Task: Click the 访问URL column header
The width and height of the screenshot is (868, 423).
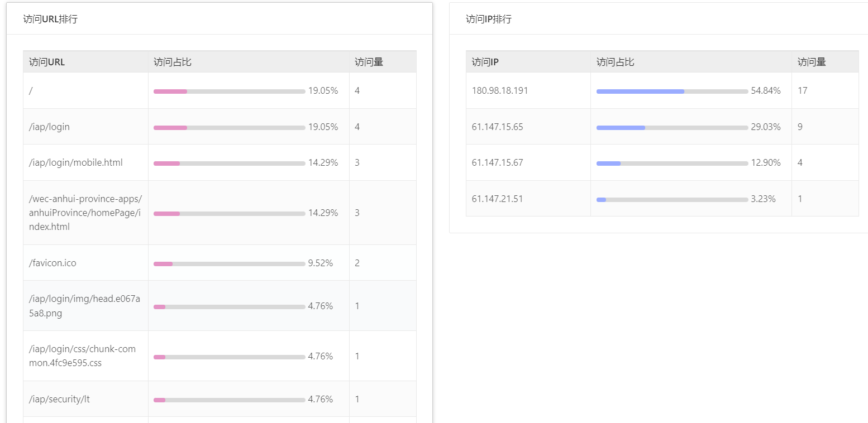Action: tap(47, 62)
